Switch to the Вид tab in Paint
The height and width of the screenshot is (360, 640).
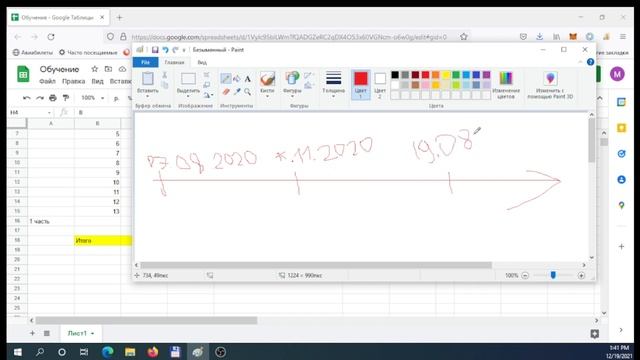202,62
